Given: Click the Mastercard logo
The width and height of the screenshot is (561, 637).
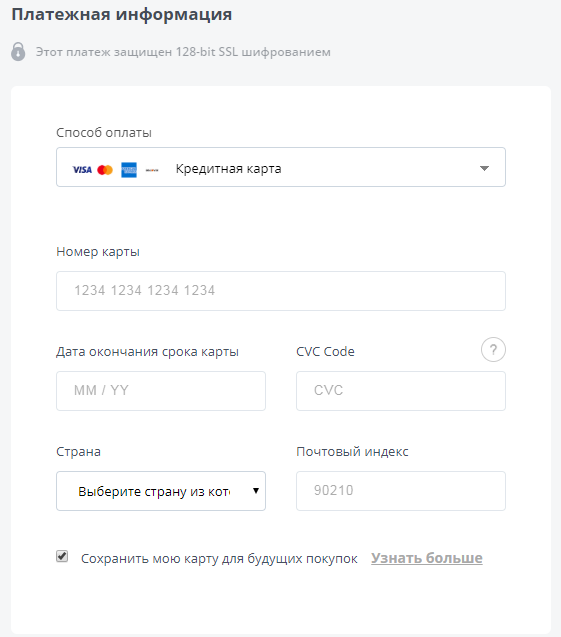Looking at the screenshot, I should pyautogui.click(x=105, y=170).
